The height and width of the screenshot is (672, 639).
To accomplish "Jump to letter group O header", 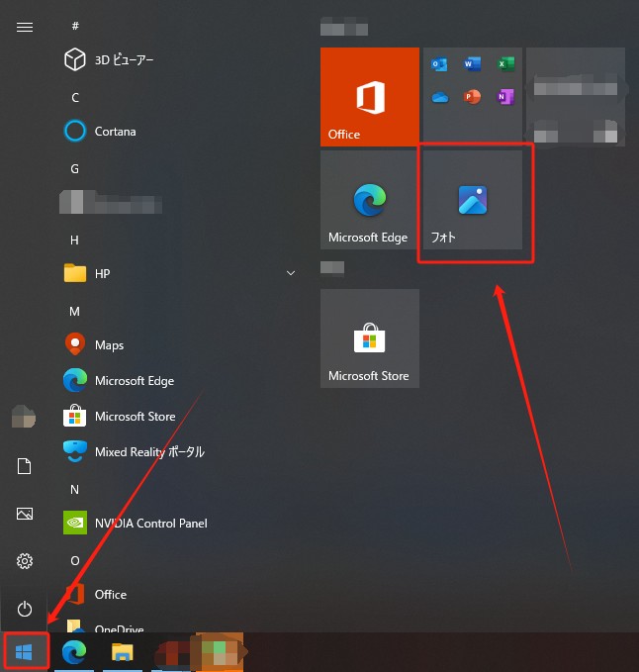I will (x=75, y=560).
